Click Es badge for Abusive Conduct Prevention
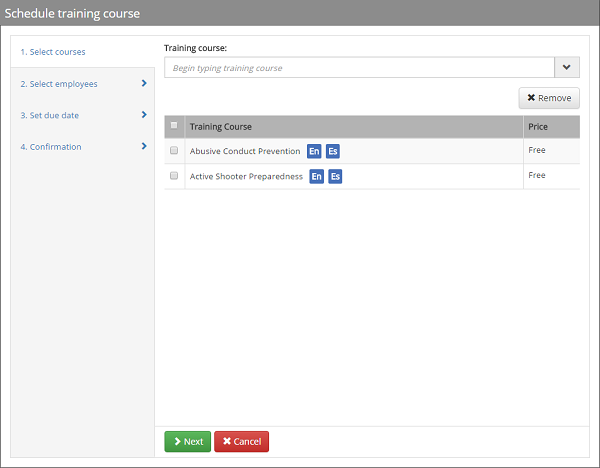This screenshot has height=468, width=600. pos(333,151)
